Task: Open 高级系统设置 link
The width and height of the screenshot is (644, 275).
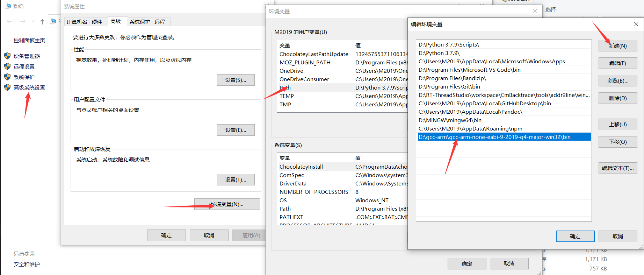Action: point(29,87)
